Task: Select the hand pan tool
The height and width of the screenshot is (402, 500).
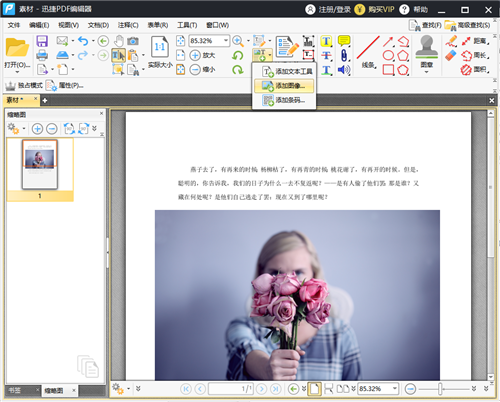Action: point(118,41)
